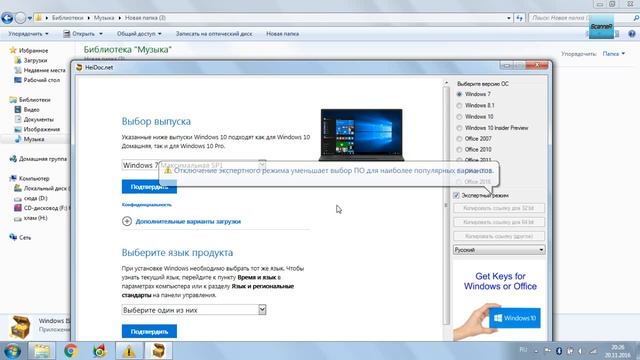
Task: Toggle the Экспертный режим checkbox
Action: (456, 196)
